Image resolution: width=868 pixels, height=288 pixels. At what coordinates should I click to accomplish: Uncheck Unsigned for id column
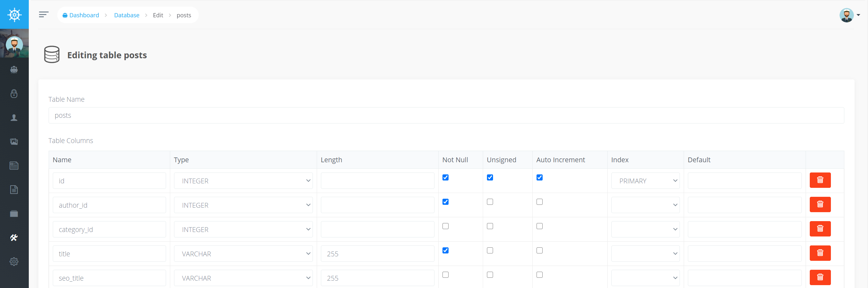[490, 178]
